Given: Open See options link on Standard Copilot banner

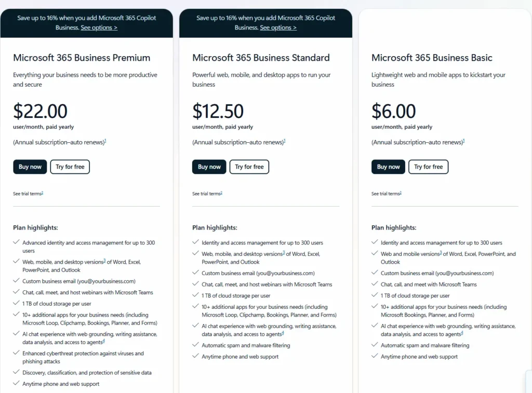Looking at the screenshot, I should pos(278,28).
